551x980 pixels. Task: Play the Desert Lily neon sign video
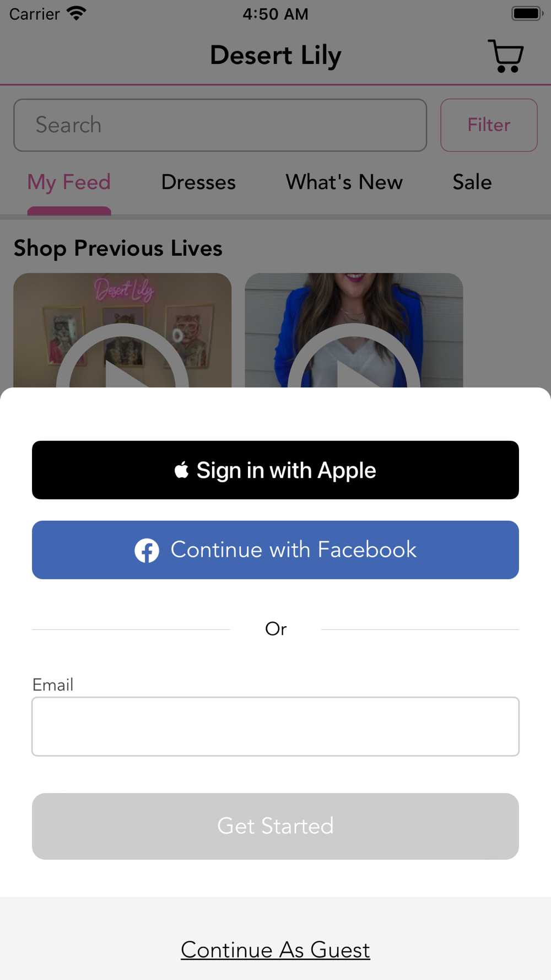(122, 330)
